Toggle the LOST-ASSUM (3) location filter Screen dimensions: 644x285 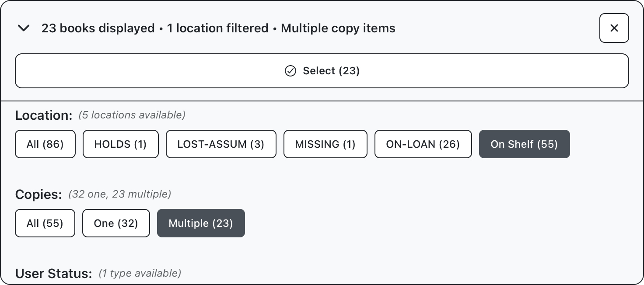221,144
